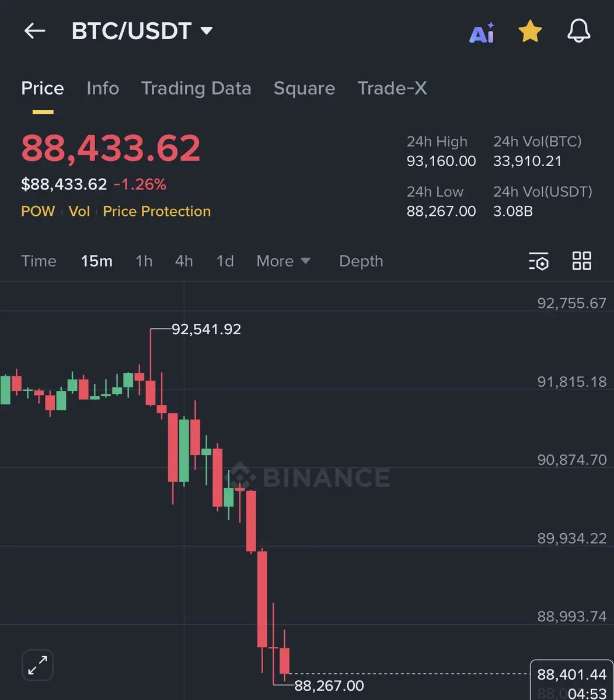Select the Time line chart view
This screenshot has width=614, height=700.
(39, 261)
